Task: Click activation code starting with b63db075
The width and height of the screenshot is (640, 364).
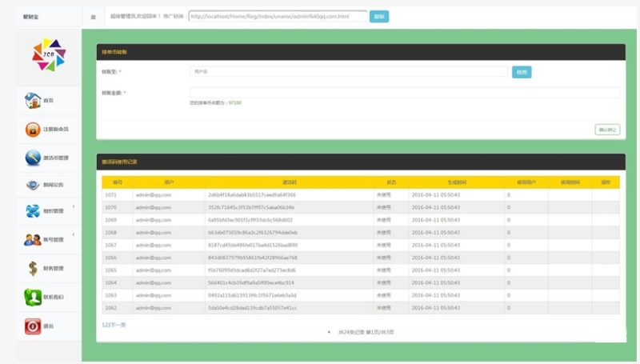Action: click(253, 233)
